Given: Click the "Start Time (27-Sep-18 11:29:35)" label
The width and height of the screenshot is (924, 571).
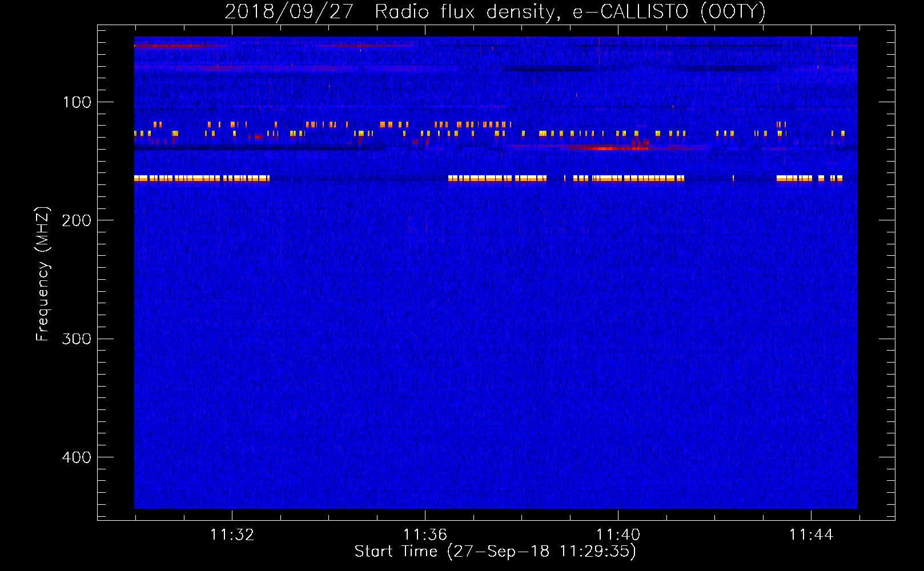Looking at the screenshot, I should tap(495, 552).
